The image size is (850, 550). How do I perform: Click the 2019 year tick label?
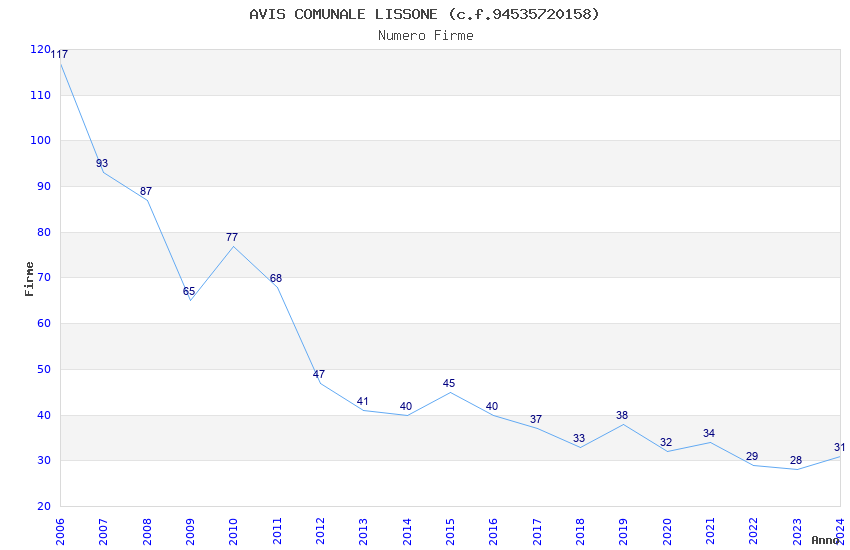(623, 532)
